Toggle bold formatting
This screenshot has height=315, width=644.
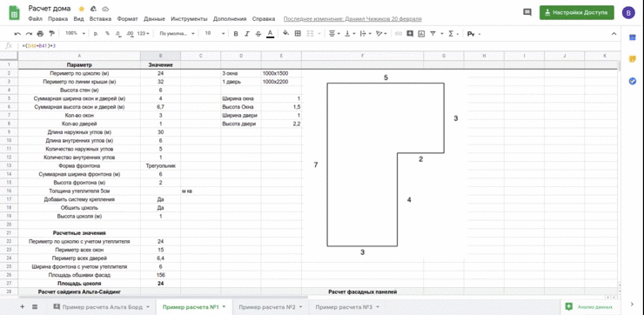pyautogui.click(x=236, y=34)
